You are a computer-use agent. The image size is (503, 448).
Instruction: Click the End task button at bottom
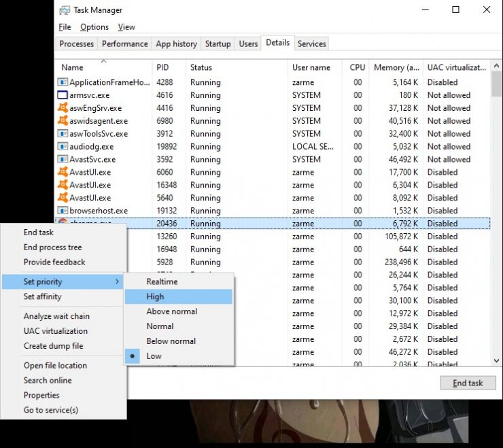468,383
